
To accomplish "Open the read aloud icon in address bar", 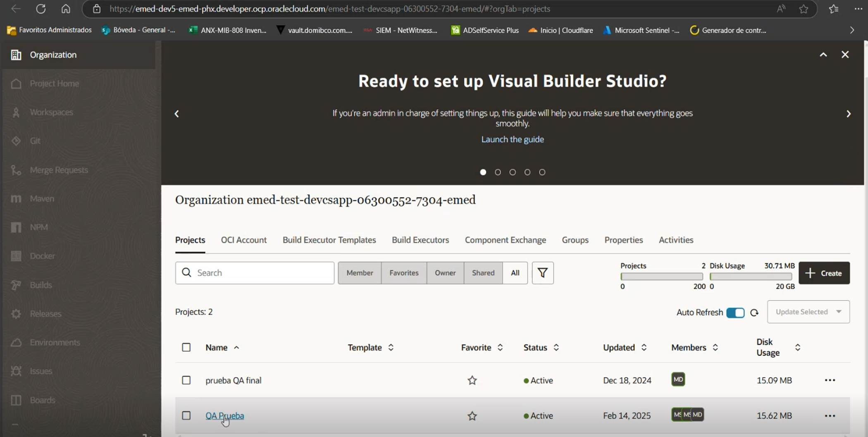I will [781, 9].
